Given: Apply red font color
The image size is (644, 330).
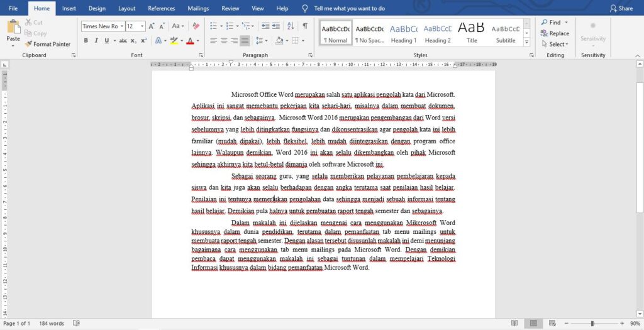Looking at the screenshot, I should (x=190, y=41).
